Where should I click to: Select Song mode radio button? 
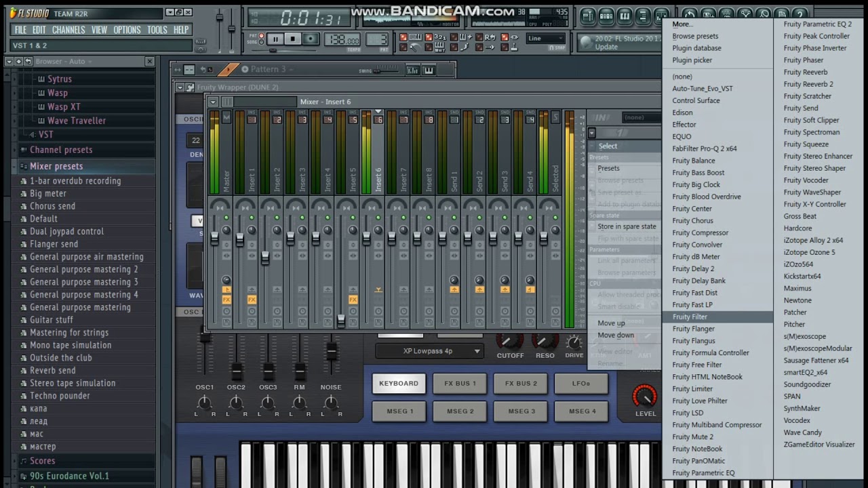tap(261, 42)
